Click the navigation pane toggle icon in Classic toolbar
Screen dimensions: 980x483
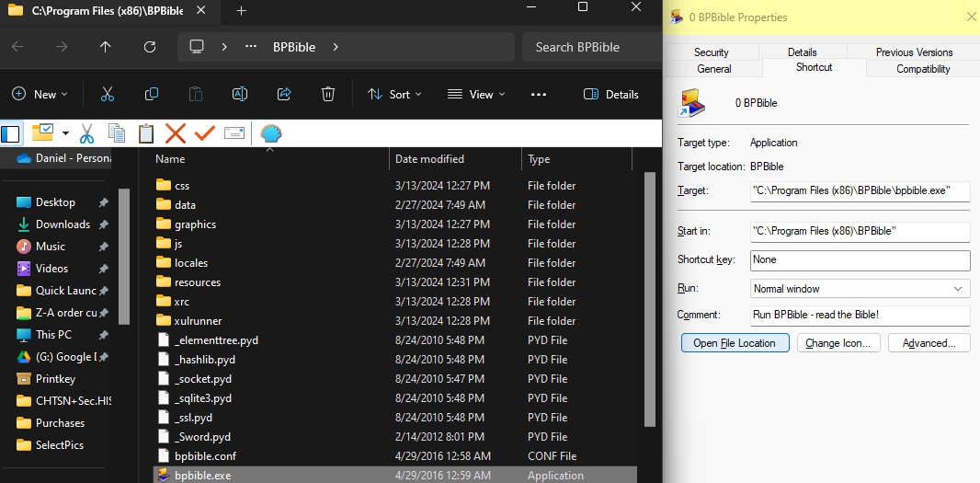click(11, 133)
